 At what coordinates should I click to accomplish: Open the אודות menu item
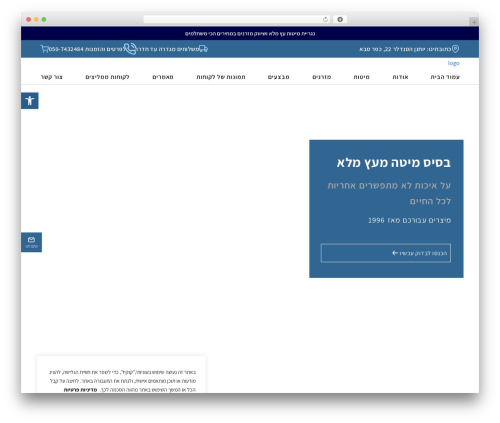coord(400,77)
